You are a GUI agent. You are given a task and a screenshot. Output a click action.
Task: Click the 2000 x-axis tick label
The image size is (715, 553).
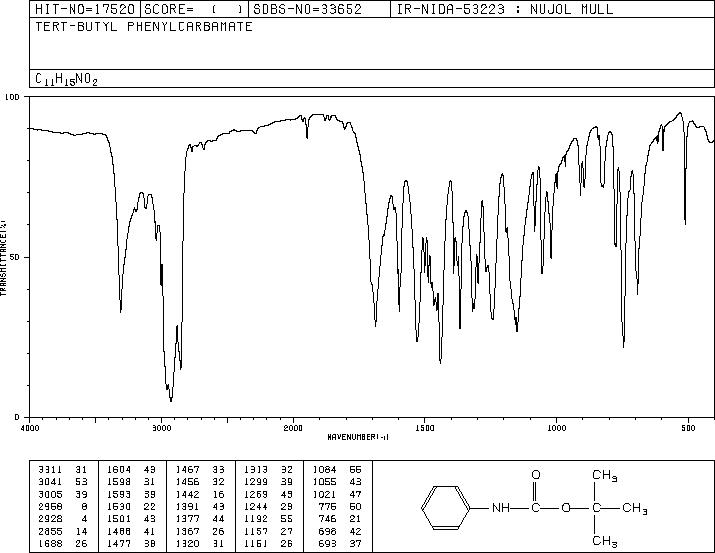click(x=293, y=428)
